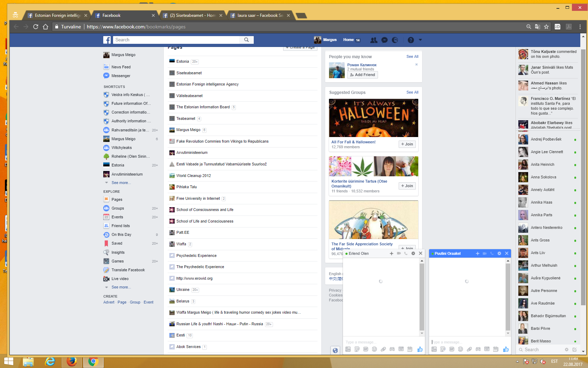This screenshot has width=588, height=368.
Task: Join the All For Fall & Halloween group
Action: coord(407,144)
